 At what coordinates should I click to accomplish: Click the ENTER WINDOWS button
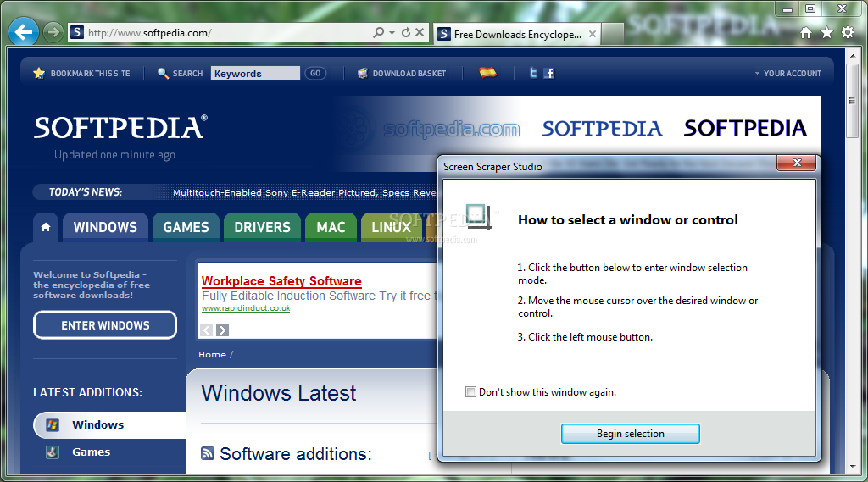pos(105,325)
